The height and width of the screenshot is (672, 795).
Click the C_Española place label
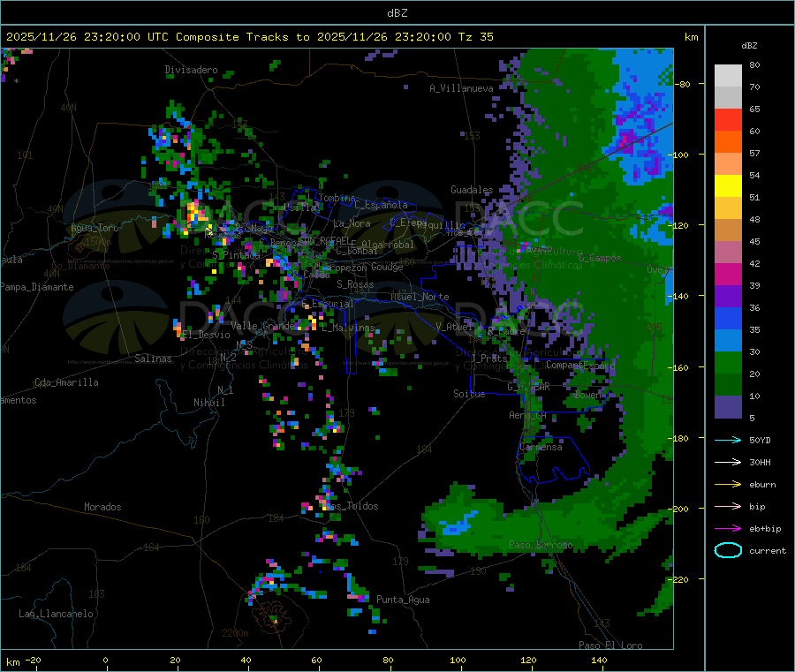(x=381, y=205)
